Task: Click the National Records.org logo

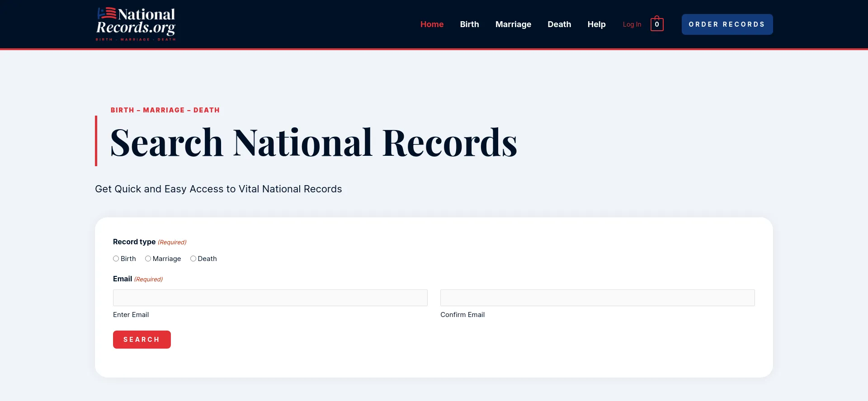Action: click(136, 24)
